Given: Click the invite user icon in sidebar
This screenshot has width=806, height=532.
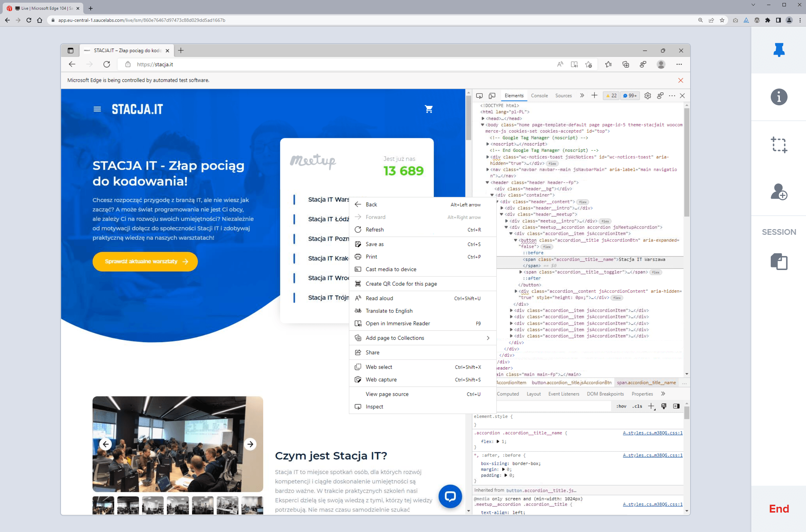Looking at the screenshot, I should pos(779,192).
